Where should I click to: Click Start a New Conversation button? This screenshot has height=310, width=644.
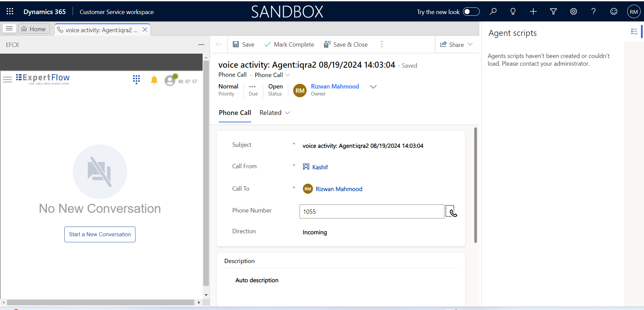(x=100, y=234)
